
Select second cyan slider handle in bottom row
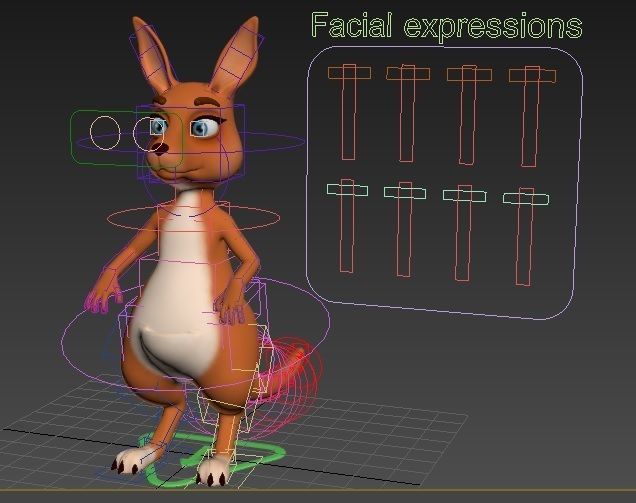pos(405,193)
